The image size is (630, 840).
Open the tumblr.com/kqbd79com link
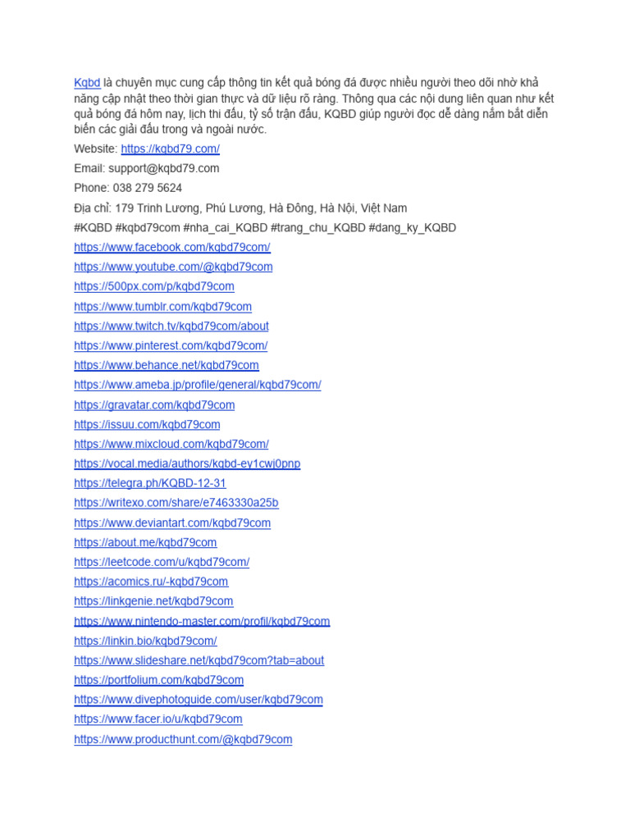[163, 307]
